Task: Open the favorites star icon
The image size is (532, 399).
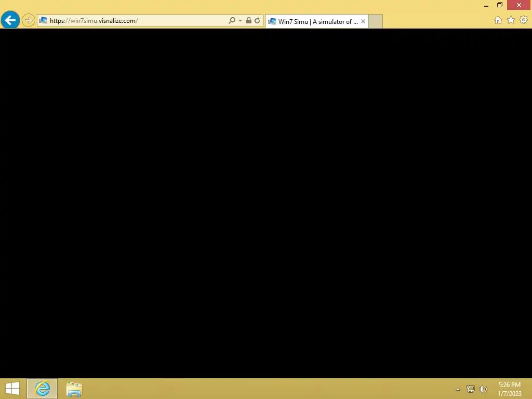Action: [511, 20]
